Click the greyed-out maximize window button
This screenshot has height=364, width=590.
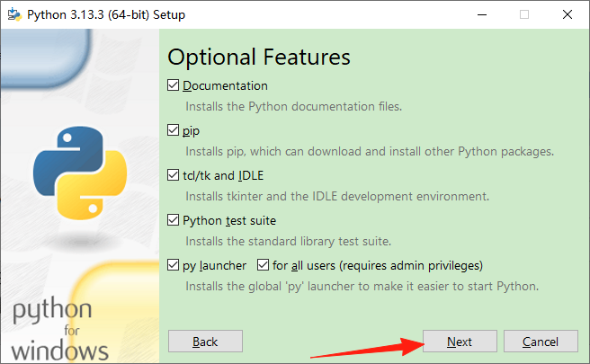[524, 14]
